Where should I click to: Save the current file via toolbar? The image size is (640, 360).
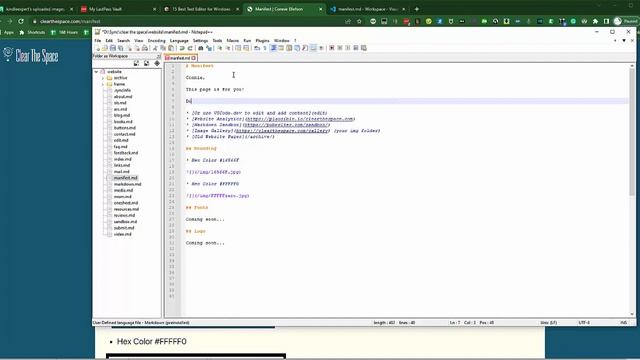point(113,48)
